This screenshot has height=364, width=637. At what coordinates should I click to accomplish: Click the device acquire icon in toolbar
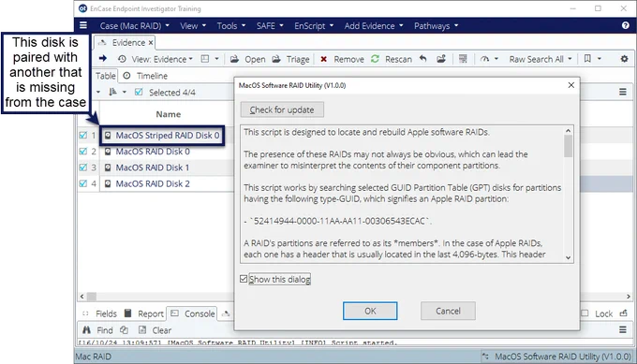click(x=463, y=59)
